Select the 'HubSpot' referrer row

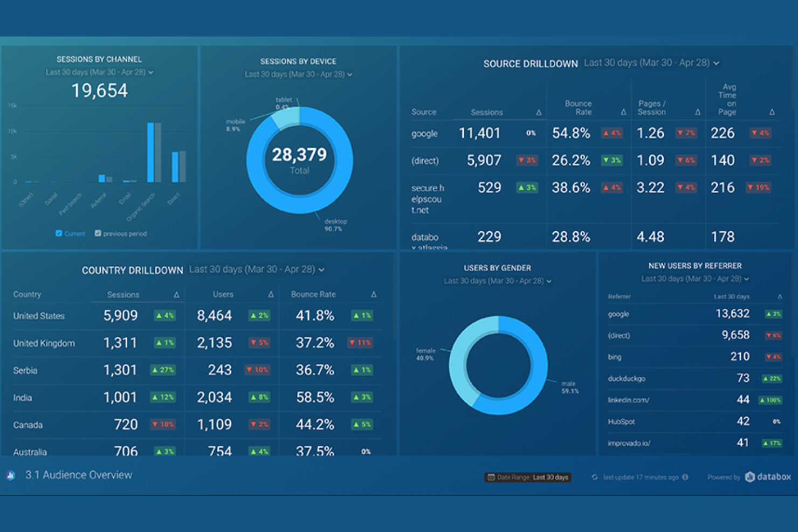pos(695,422)
